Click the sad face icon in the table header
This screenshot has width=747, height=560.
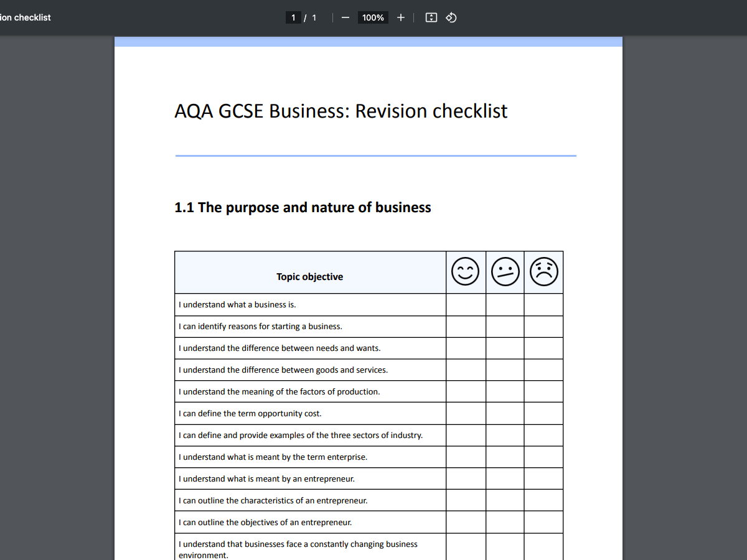(543, 271)
